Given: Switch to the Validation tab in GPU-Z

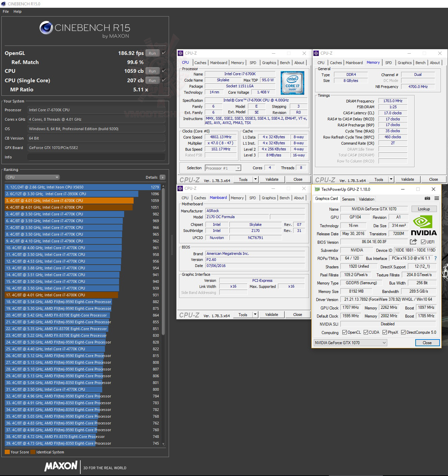Looking at the screenshot, I should [366, 199].
